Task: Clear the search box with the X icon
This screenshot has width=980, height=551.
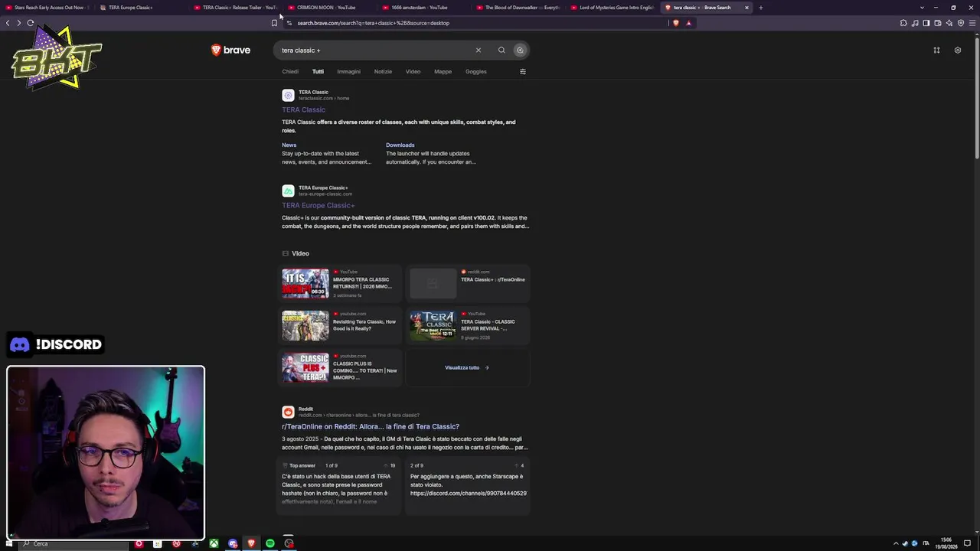Action: coord(479,51)
